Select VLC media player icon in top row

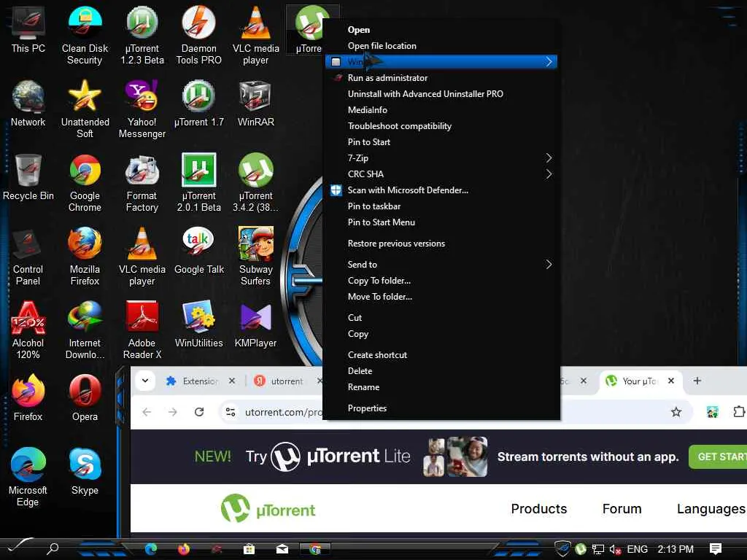pos(256,35)
